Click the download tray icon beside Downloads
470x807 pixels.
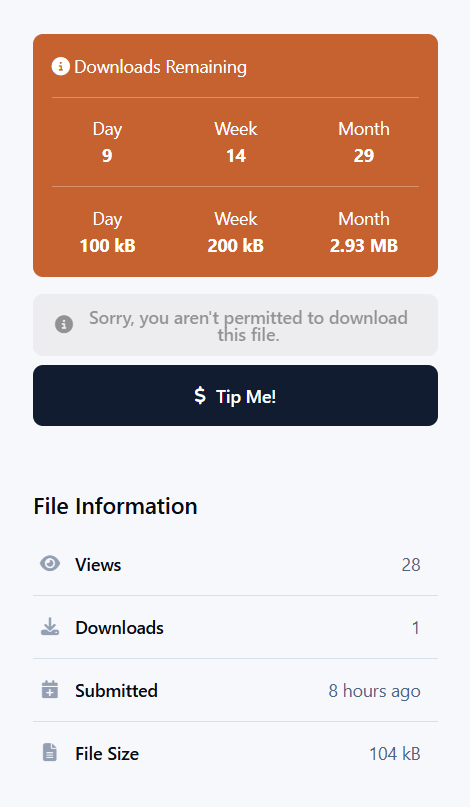tap(50, 627)
